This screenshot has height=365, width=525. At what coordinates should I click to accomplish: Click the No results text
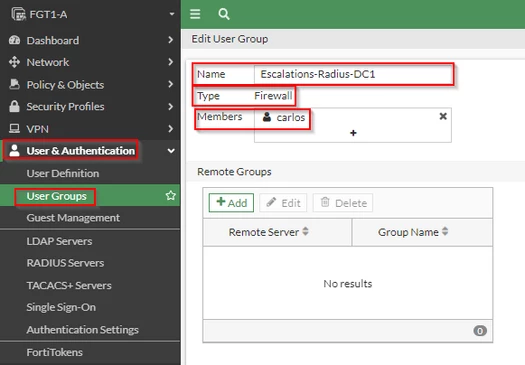[348, 284]
